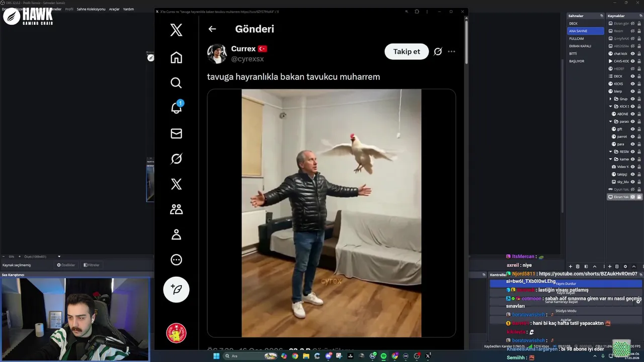
Task: Open Google Chrome from the taskbar
Action: point(295,356)
